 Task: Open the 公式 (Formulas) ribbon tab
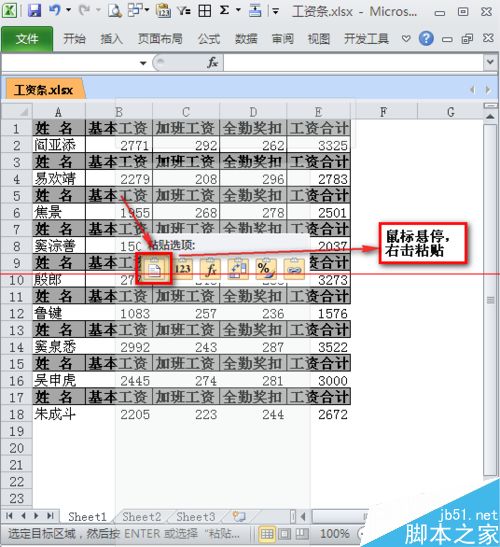pyautogui.click(x=209, y=38)
